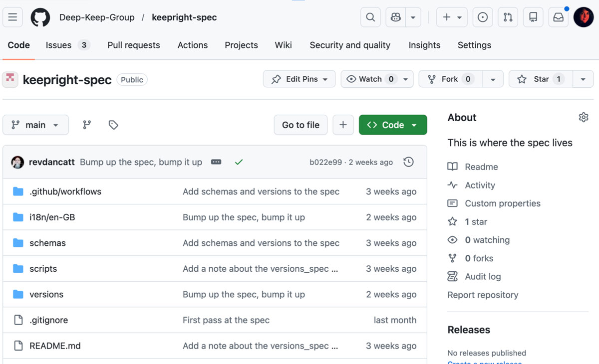This screenshot has height=364, width=599.
Task: Open the hamburger navigation menu
Action: click(x=12, y=17)
